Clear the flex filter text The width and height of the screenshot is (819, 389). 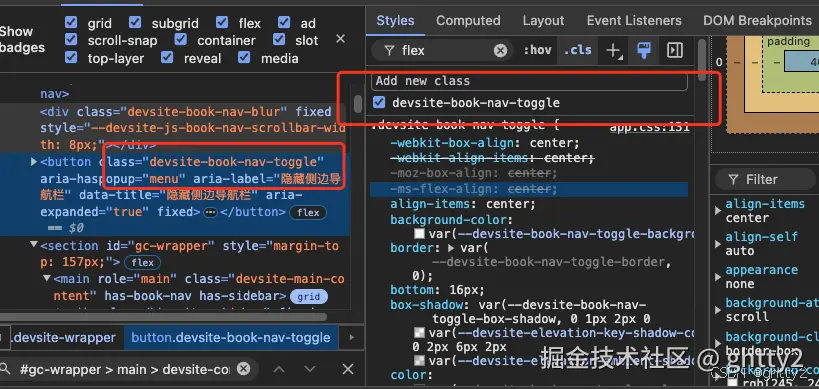point(500,50)
